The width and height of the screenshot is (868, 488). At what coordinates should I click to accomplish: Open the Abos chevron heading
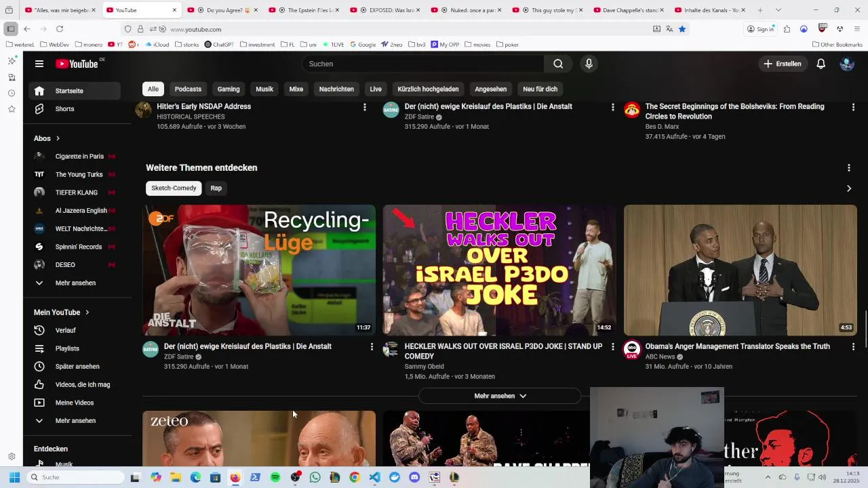pos(47,138)
